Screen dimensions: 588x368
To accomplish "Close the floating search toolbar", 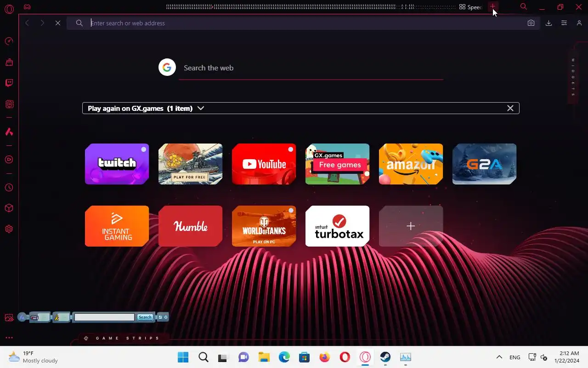I will [x=166, y=317].
